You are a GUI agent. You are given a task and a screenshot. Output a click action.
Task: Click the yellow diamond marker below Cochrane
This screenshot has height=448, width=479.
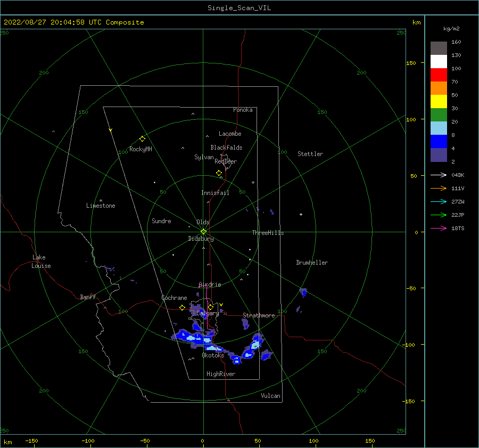point(183,307)
